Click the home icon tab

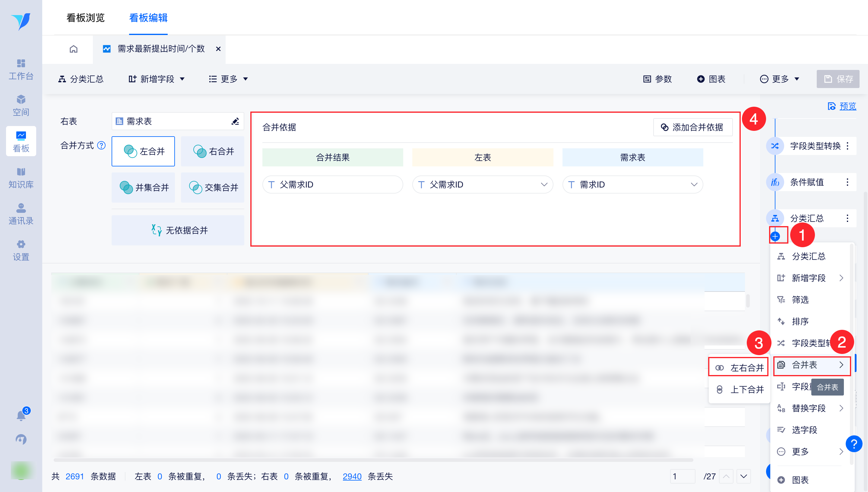click(73, 49)
